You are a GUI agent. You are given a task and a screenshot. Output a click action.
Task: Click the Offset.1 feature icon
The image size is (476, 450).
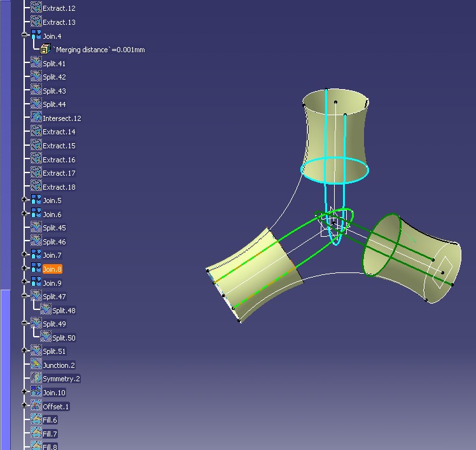(x=36, y=405)
